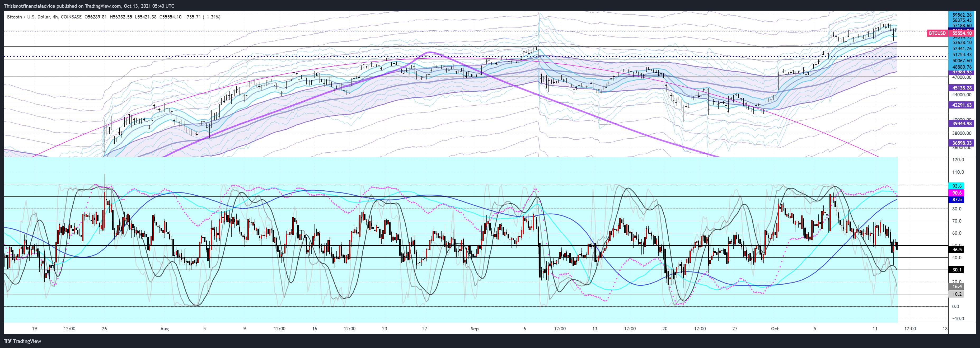Click the TradingView logo in the footer
980x348 pixels.
[22, 341]
